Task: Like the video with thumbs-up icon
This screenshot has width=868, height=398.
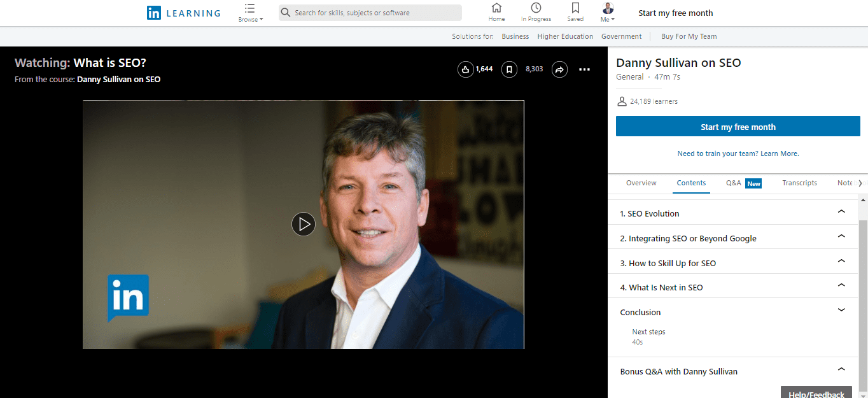Action: [466, 69]
